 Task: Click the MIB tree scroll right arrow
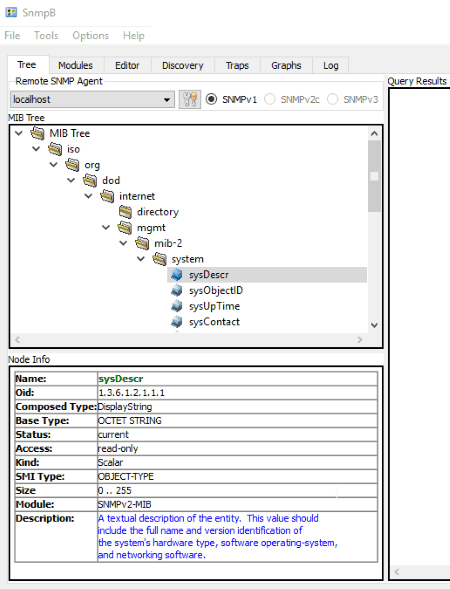pos(360,340)
